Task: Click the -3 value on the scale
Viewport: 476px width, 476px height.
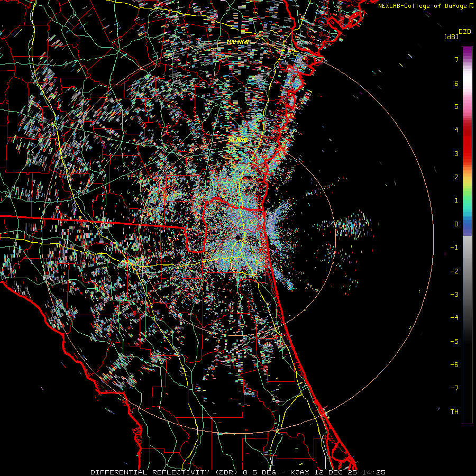Action: point(454,295)
